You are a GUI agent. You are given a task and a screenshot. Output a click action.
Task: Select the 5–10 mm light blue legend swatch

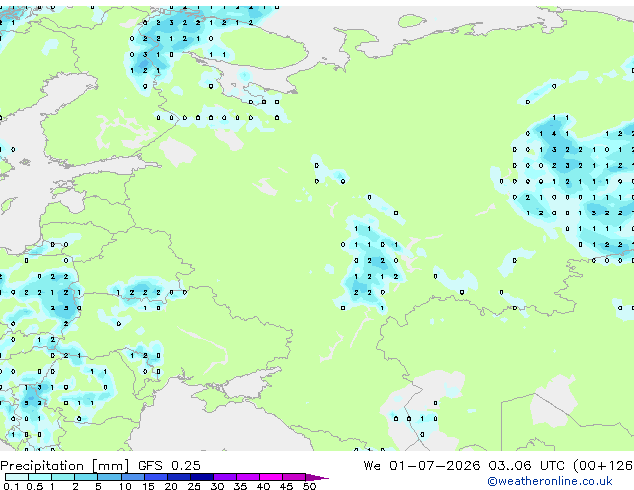[x=109, y=477]
